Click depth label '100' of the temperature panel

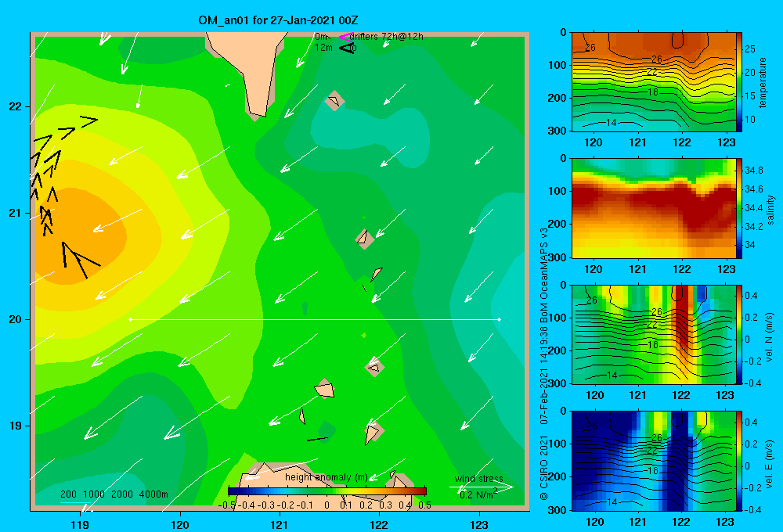tap(558, 65)
